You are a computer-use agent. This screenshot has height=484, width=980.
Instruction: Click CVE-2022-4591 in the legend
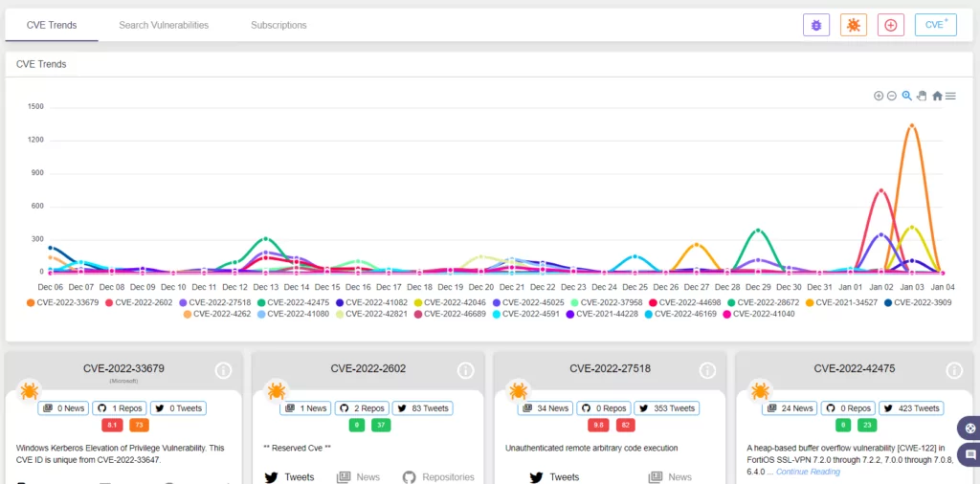point(526,314)
